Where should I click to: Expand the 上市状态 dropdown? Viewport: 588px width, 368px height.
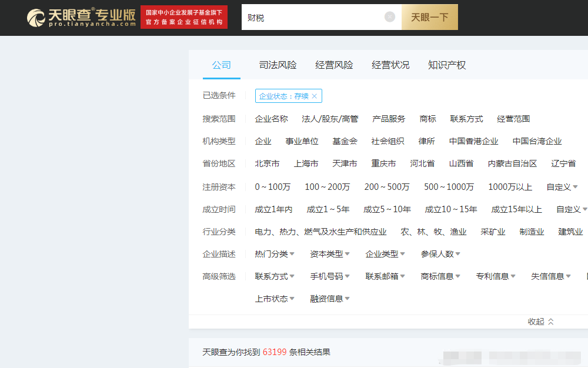[x=275, y=299]
